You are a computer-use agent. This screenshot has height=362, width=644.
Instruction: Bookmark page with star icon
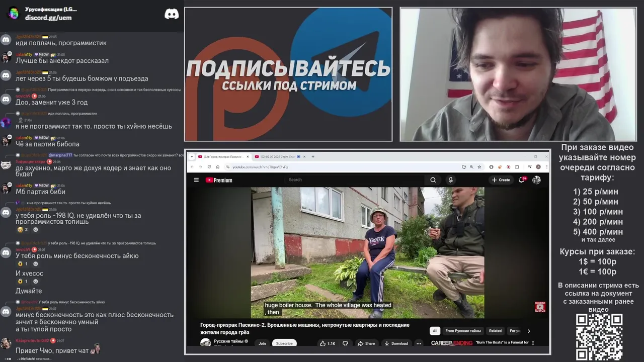(x=479, y=167)
